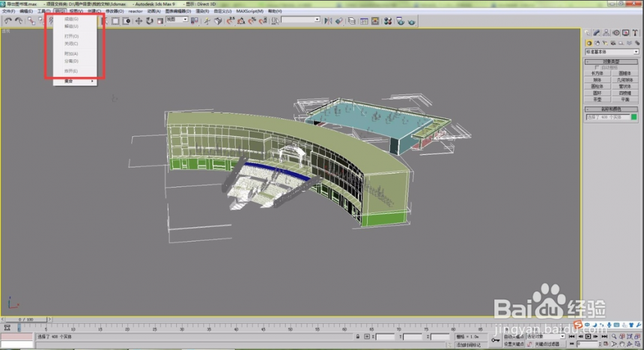Switch to the Hierarchy command panel tab

click(x=607, y=33)
